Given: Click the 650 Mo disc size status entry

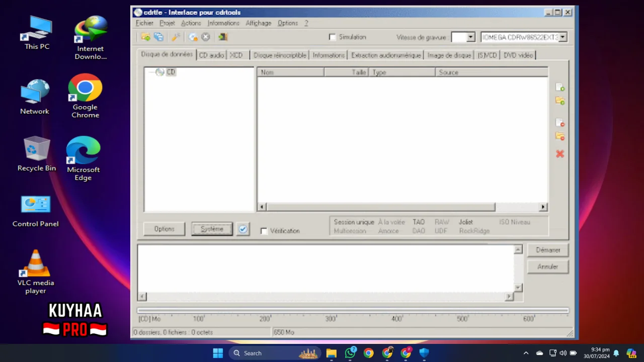Looking at the screenshot, I should tap(284, 332).
